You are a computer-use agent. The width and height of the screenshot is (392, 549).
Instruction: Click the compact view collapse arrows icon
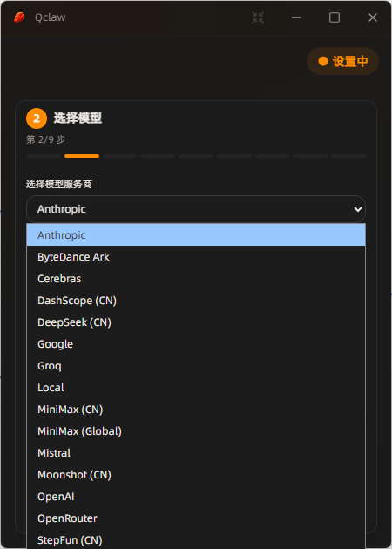pyautogui.click(x=258, y=17)
